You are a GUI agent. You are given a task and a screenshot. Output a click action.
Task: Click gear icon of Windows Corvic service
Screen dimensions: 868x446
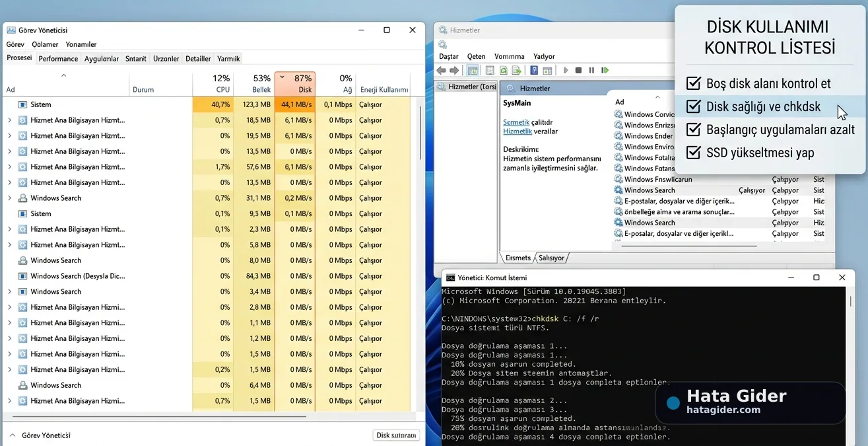(x=618, y=114)
